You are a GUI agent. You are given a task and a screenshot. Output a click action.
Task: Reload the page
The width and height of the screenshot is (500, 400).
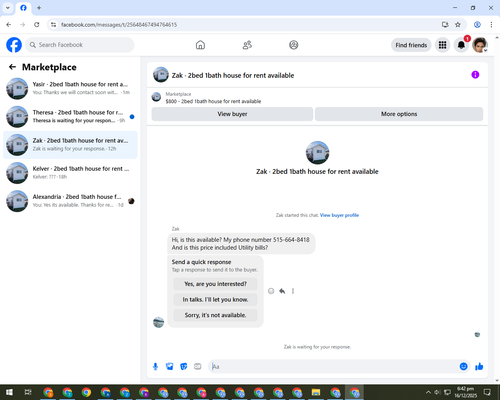coord(37,25)
